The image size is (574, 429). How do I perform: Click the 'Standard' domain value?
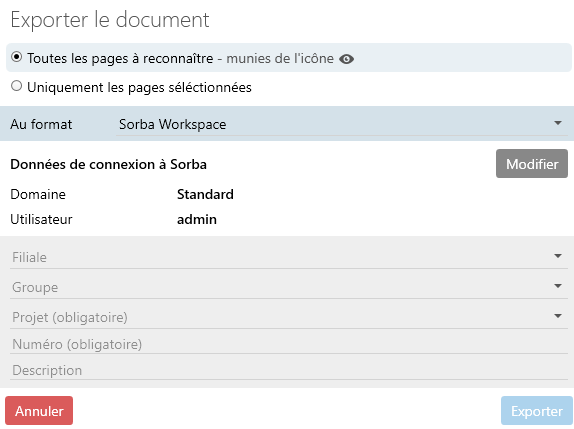[x=205, y=194]
